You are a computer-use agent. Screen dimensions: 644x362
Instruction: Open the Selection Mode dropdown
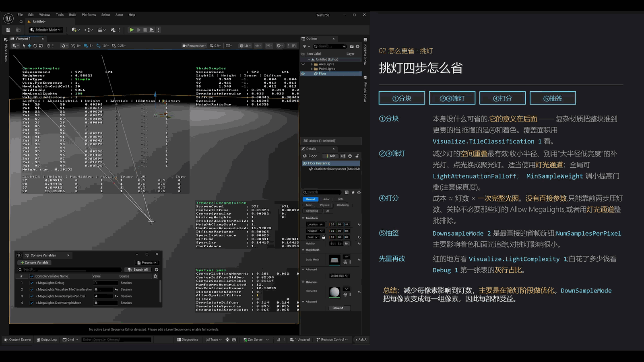45,30
